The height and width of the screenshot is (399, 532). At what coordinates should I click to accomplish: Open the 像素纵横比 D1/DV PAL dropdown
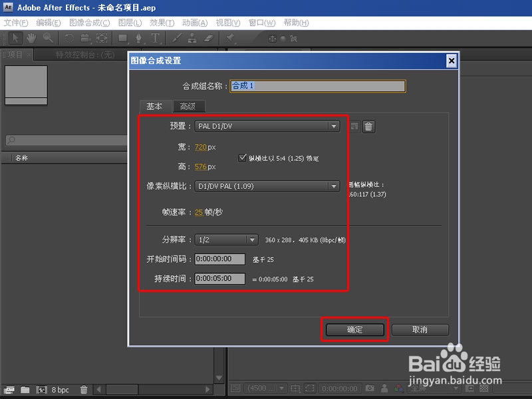267,186
